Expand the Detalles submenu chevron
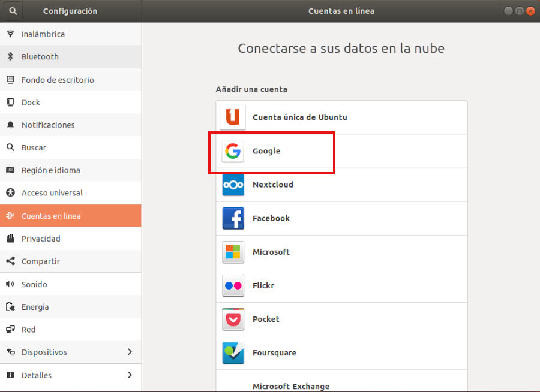The height and width of the screenshot is (392, 540). (130, 375)
